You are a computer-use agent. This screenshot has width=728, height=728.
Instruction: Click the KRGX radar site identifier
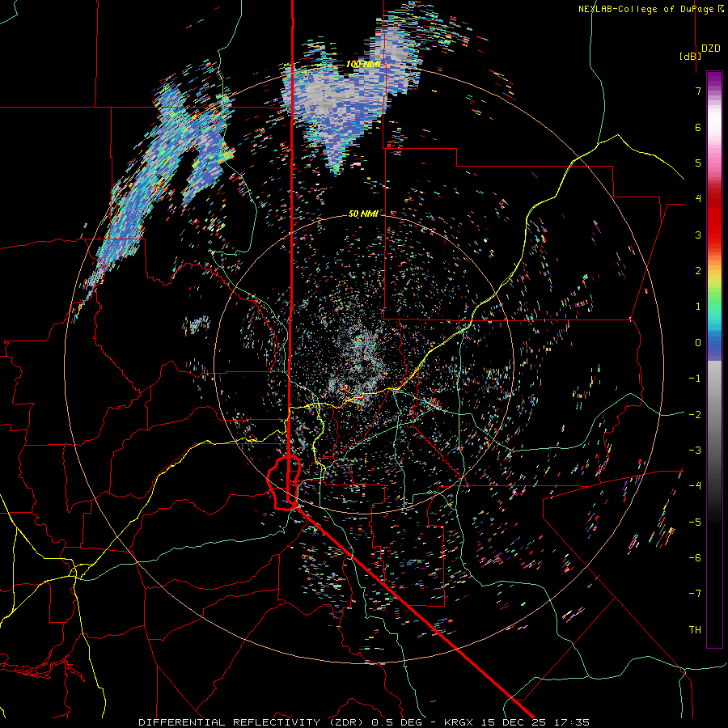pyautogui.click(x=460, y=722)
